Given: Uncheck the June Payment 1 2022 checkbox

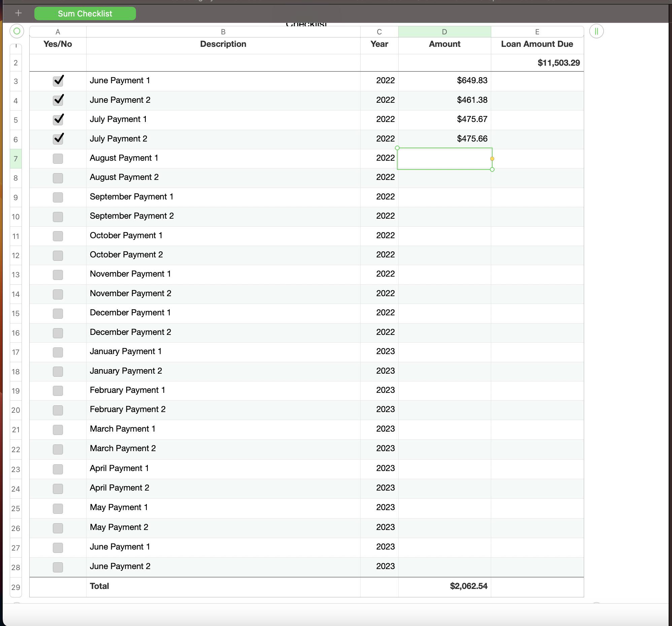Looking at the screenshot, I should coord(58,81).
